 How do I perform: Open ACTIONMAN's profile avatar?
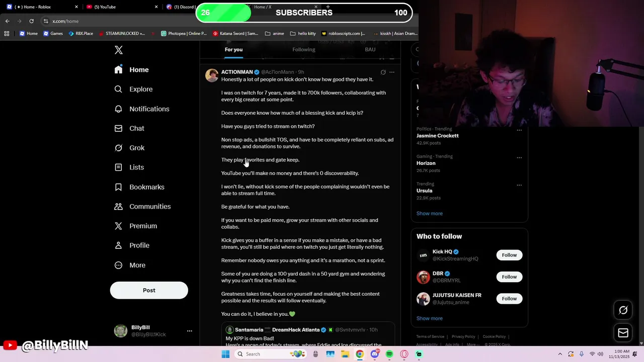[212, 75]
